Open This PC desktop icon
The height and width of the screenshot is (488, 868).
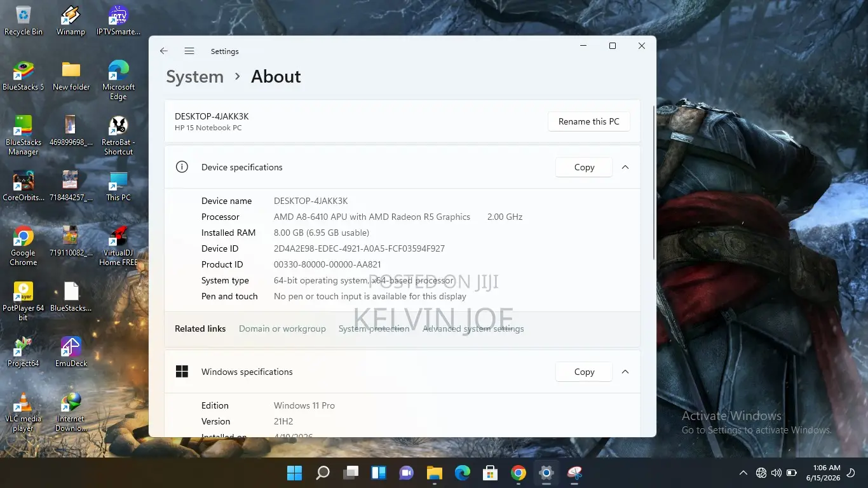coord(118,186)
